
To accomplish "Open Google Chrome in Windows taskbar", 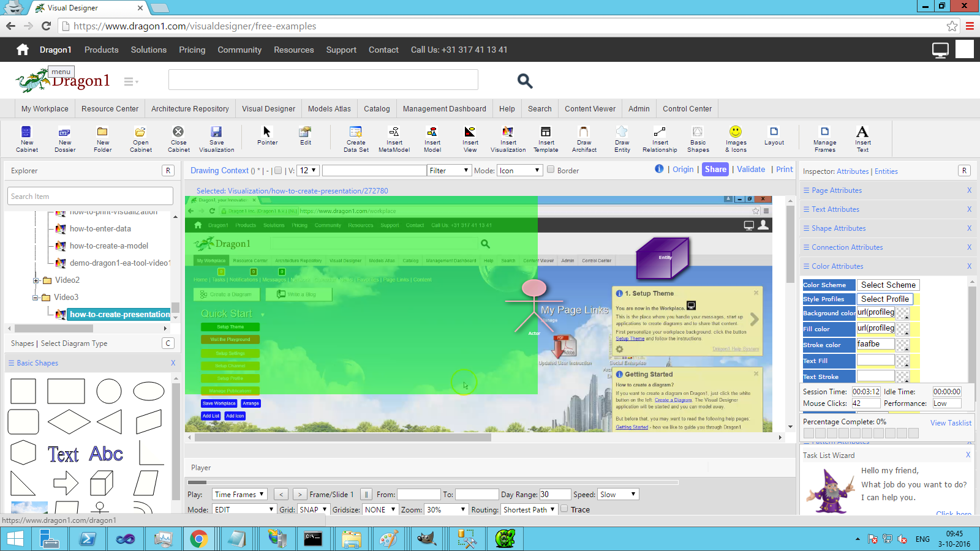I will click(198, 539).
